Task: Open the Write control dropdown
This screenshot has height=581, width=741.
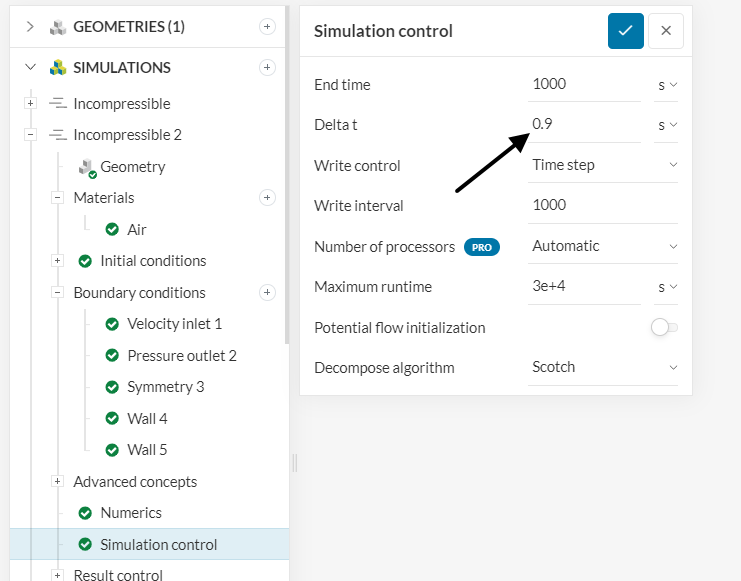Action: point(604,165)
